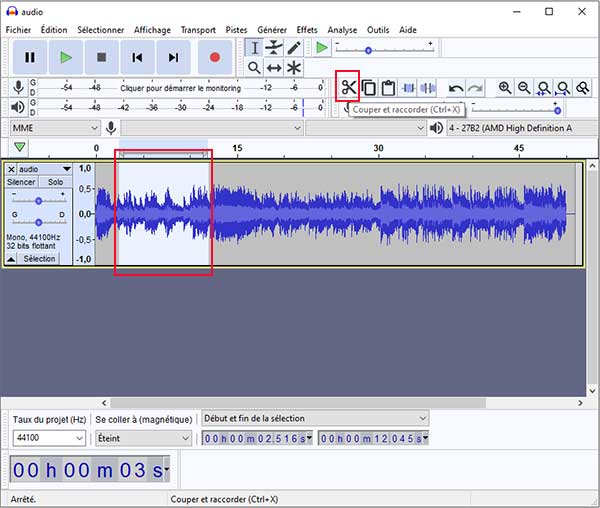Screen dimensions: 600x508
Task: Click the recording meter microphone icon
Action: [x=18, y=87]
